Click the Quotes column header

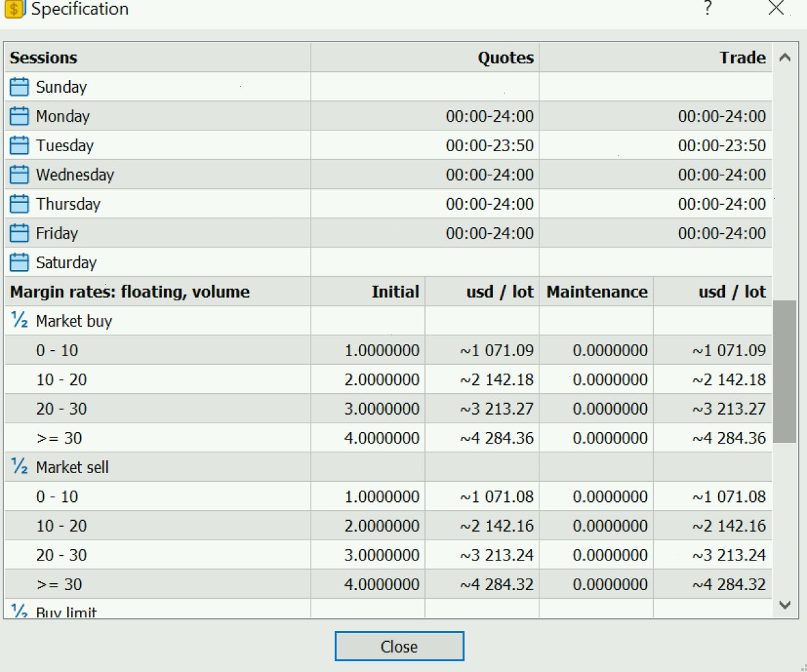point(425,58)
